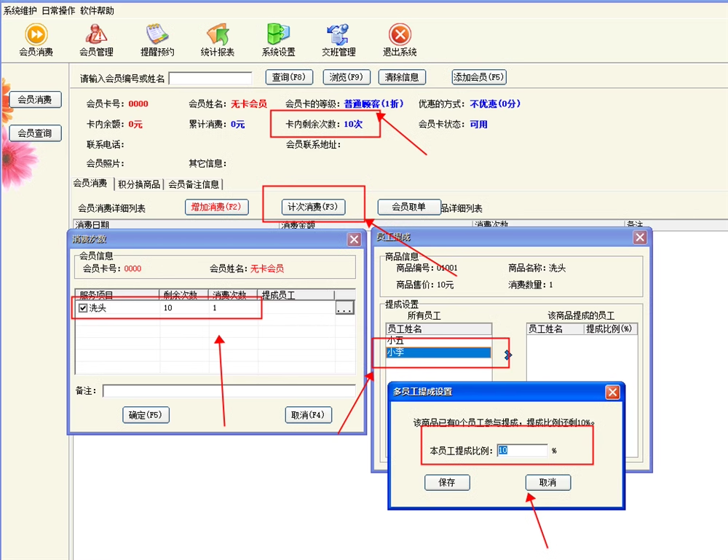The image size is (728, 560).
Task: Click the 会员取单 button
Action: [409, 207]
